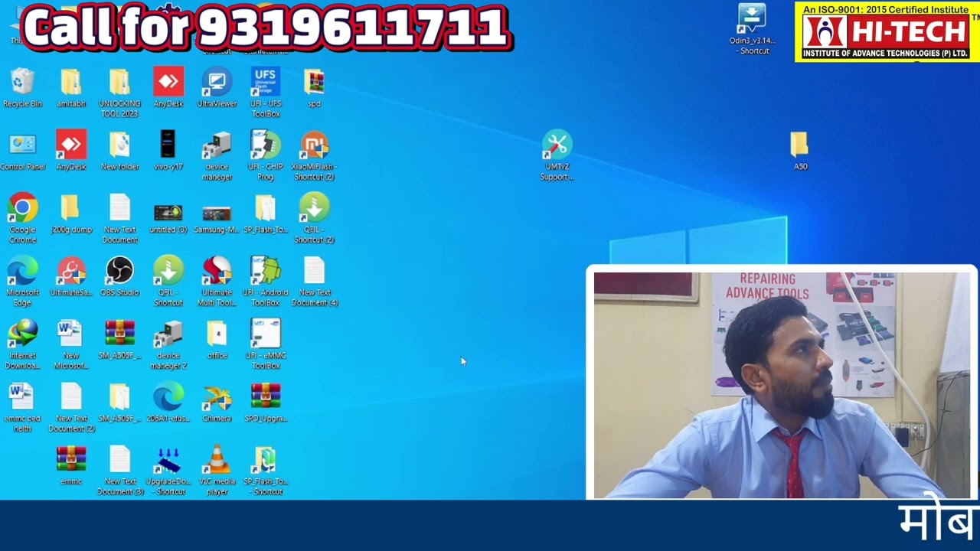Screen dimensions: 980x551
Task: Open Ultimate Multi Tool shortcut
Action: click(x=217, y=281)
